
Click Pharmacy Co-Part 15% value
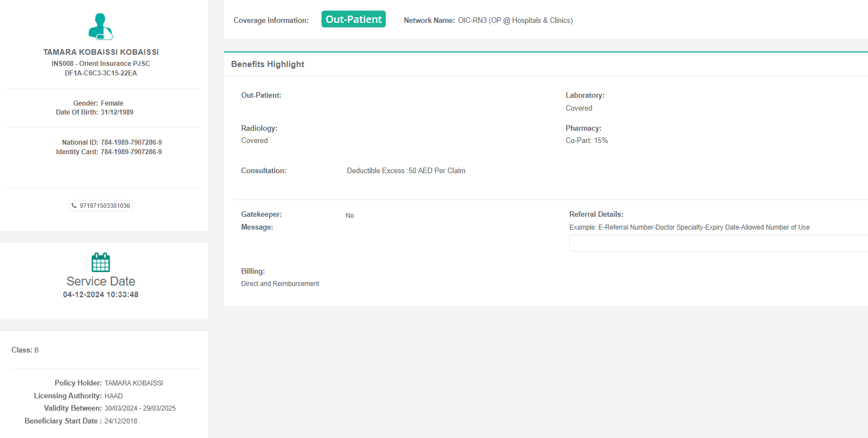pyautogui.click(x=587, y=141)
